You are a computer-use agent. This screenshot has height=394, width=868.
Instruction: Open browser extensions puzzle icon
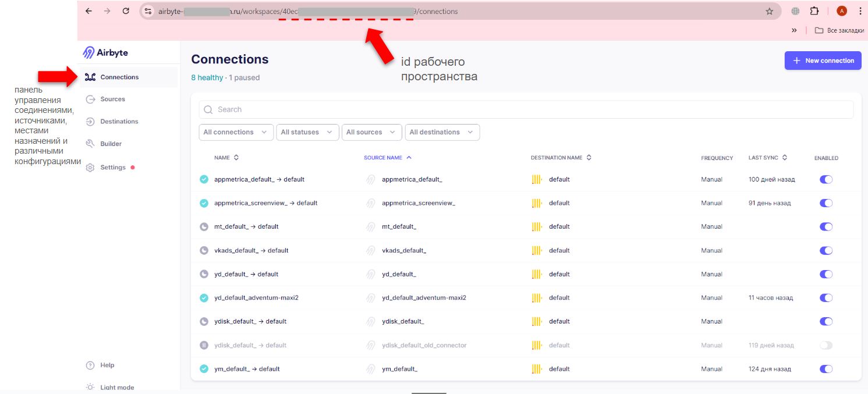[814, 11]
